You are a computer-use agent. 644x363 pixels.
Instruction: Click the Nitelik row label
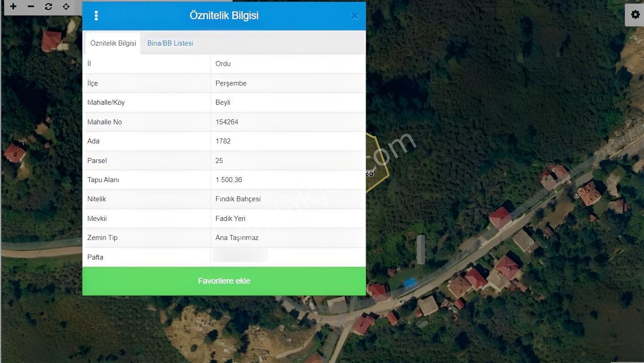[x=96, y=199]
